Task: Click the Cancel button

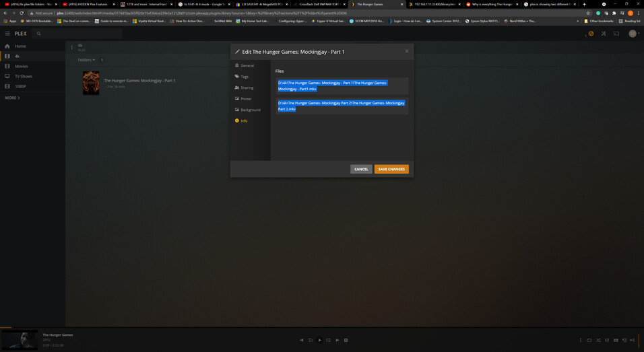Action: click(x=361, y=169)
